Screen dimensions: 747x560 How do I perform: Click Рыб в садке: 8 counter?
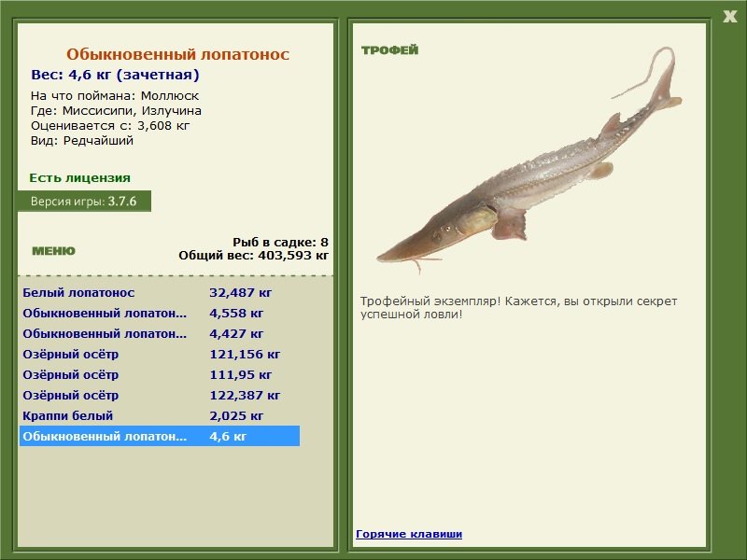pos(280,242)
